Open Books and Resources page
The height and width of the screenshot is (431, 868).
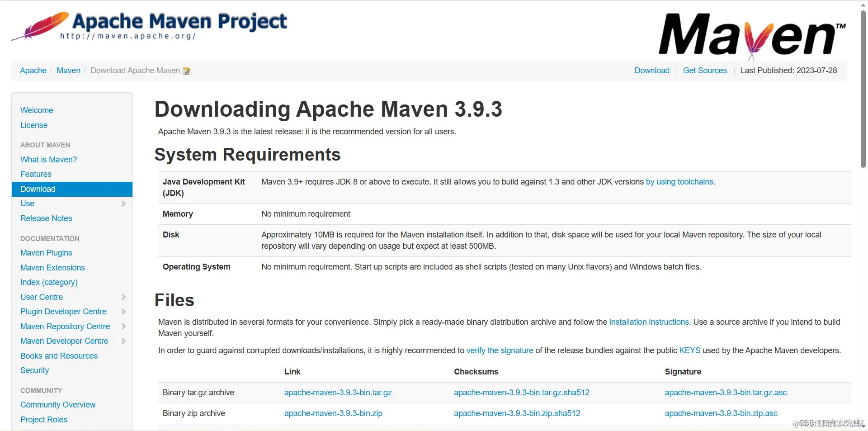[x=59, y=356]
